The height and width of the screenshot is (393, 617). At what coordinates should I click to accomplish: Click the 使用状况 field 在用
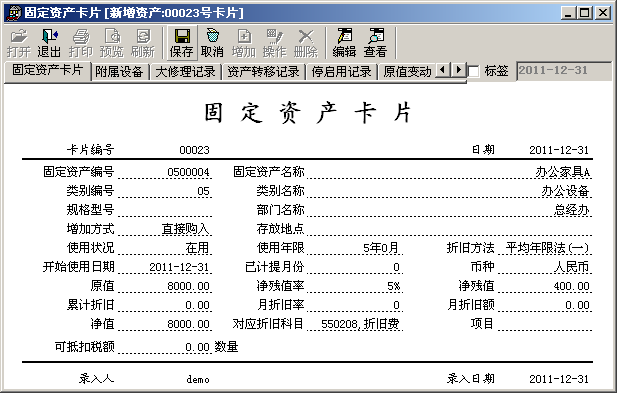point(165,248)
